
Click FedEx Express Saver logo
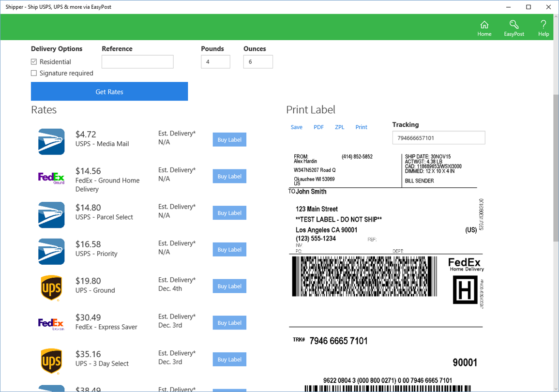[51, 324]
